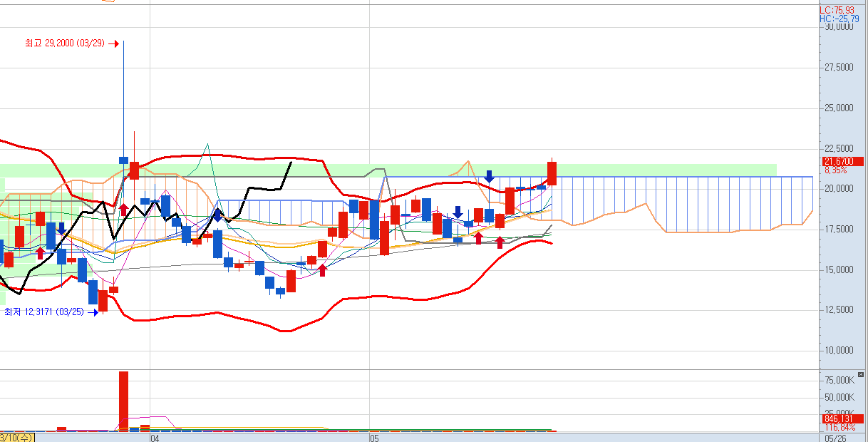This screenshot has width=868, height=442.
Task: Click the 116.84% volume ratio value
Action: coord(839,427)
